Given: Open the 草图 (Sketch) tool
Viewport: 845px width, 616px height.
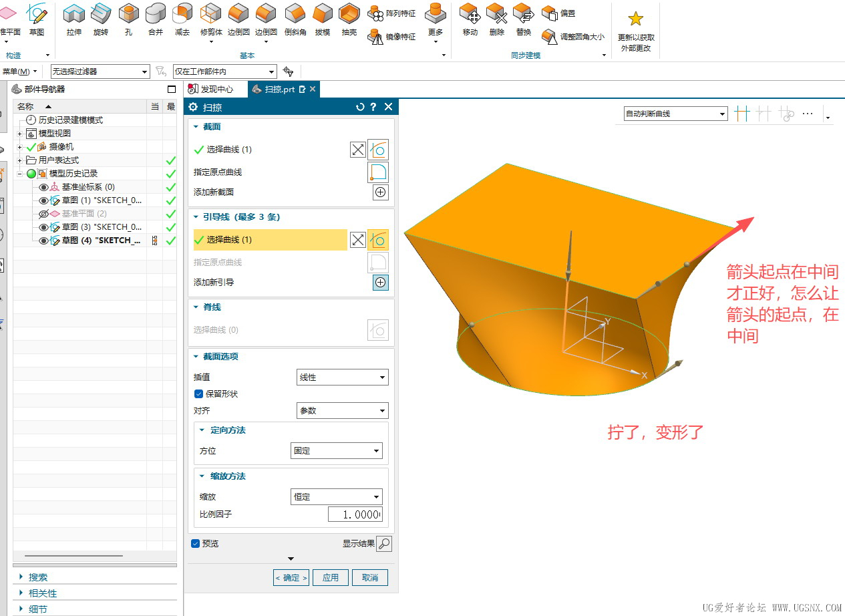Looking at the screenshot, I should [x=37, y=19].
